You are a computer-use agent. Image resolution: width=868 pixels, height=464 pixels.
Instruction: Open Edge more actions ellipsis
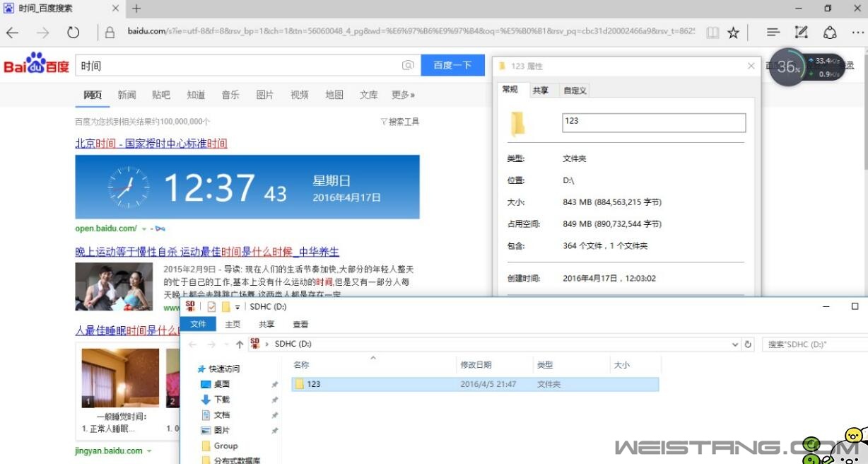858,33
